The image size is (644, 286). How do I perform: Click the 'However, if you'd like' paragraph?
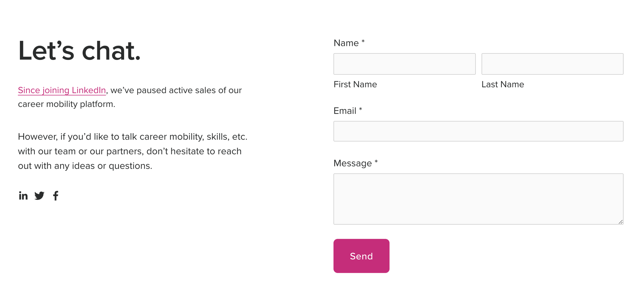tap(133, 151)
